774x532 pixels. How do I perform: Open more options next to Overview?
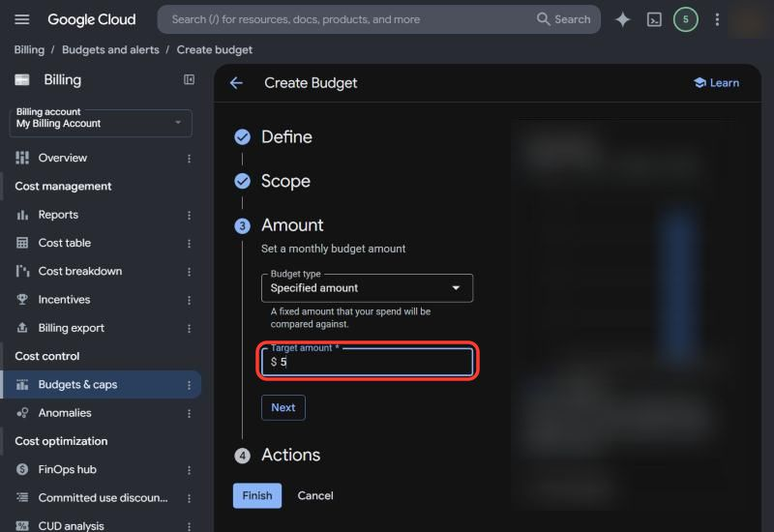click(x=189, y=159)
